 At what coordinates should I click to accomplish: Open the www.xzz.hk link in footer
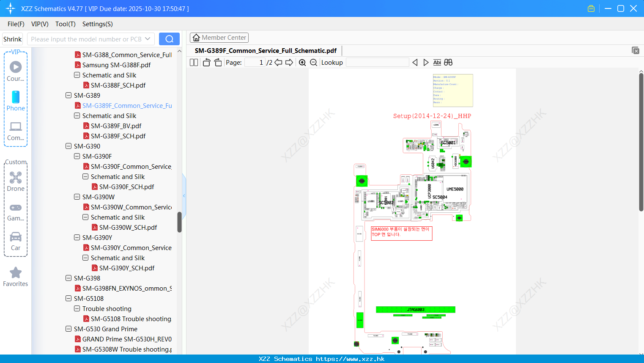pyautogui.click(x=350, y=359)
